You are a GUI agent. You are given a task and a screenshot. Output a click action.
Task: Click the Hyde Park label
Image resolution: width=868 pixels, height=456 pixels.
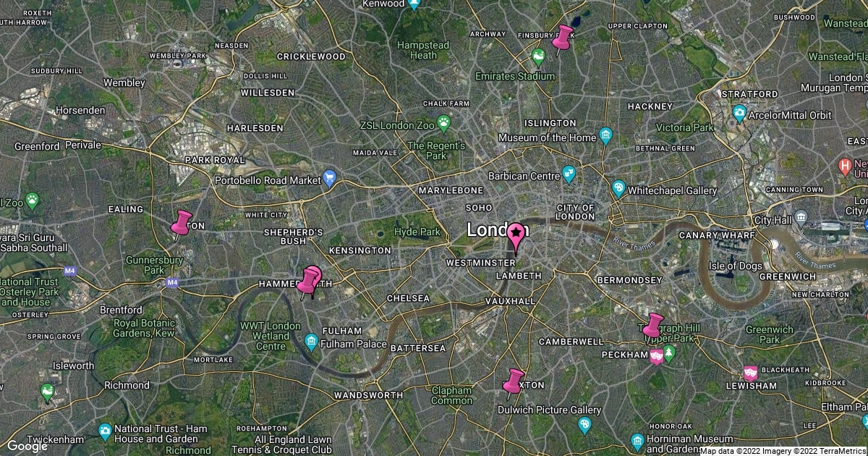(417, 232)
